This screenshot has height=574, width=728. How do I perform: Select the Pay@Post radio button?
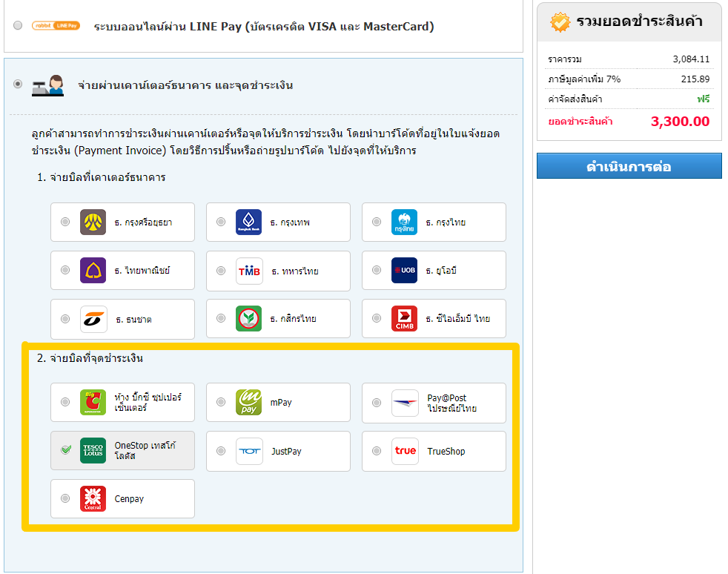point(377,403)
